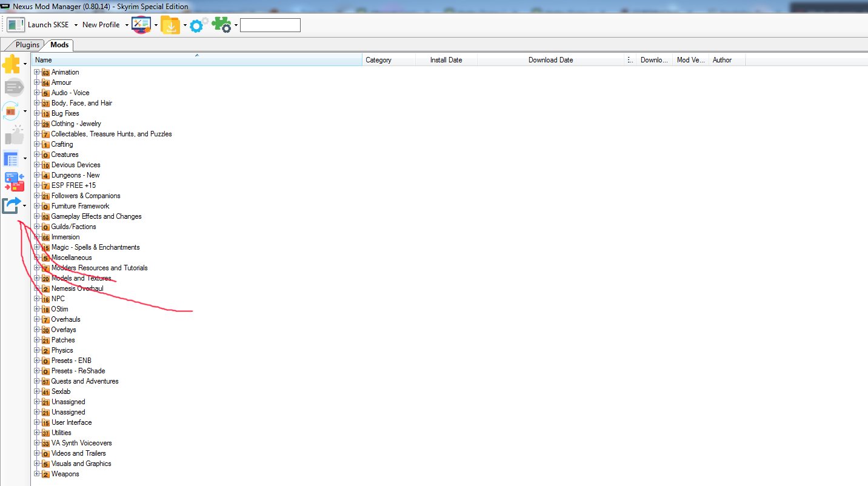
Task: Select the VA Synth Voiceovers row
Action: pyautogui.click(x=82, y=443)
